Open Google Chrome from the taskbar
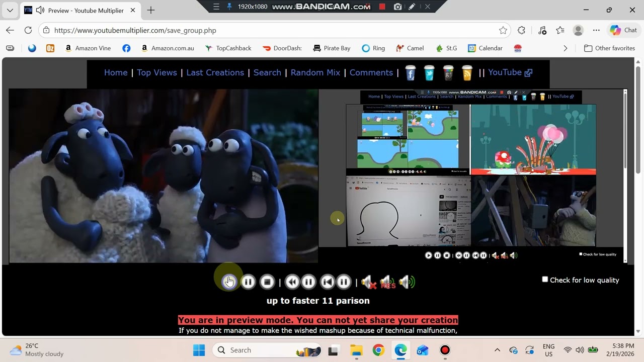Screen dimensions: 644x362 [x=378, y=350]
